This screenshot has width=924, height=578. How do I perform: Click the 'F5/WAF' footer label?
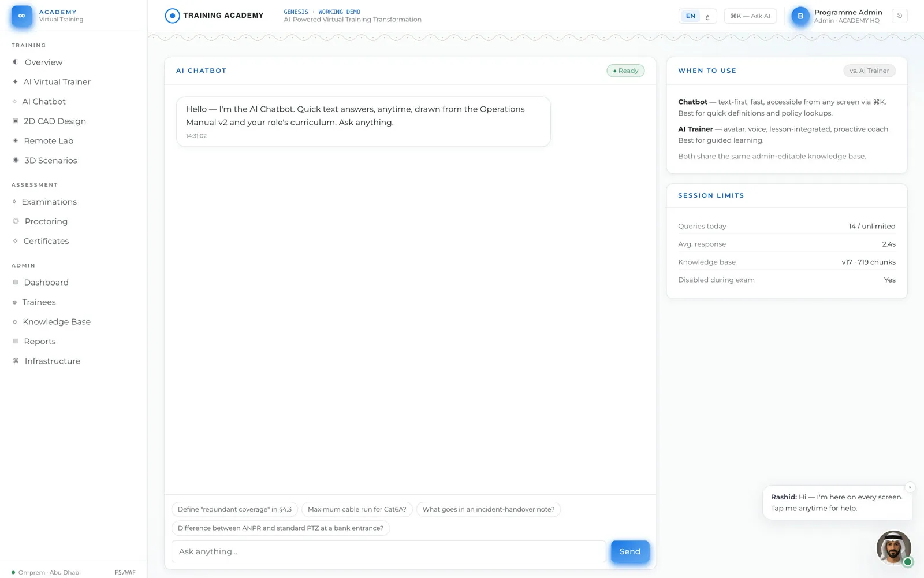tap(125, 573)
